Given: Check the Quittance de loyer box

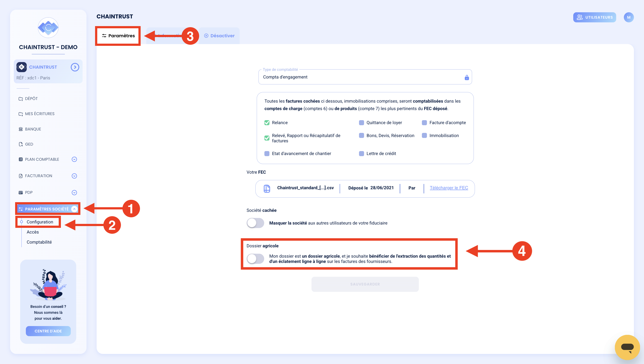Looking at the screenshot, I should tap(361, 123).
